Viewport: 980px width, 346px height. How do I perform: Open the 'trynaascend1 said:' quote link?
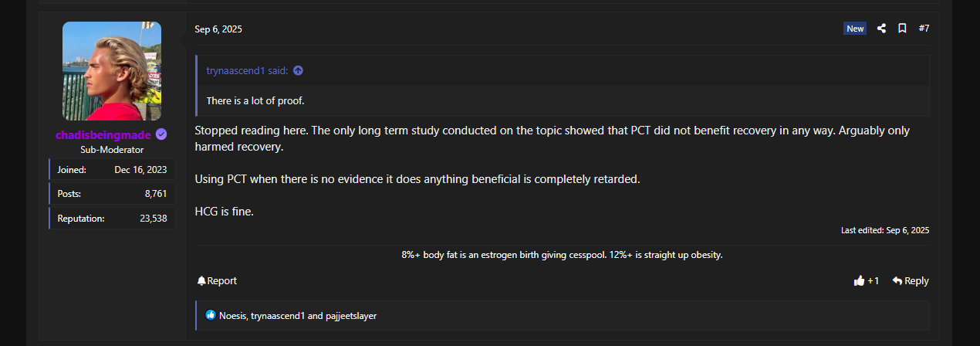[247, 70]
